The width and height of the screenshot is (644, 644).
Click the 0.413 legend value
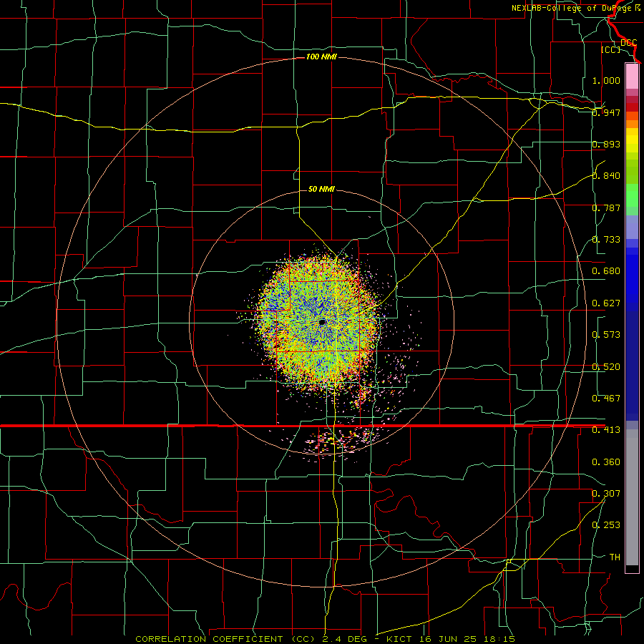[606, 430]
